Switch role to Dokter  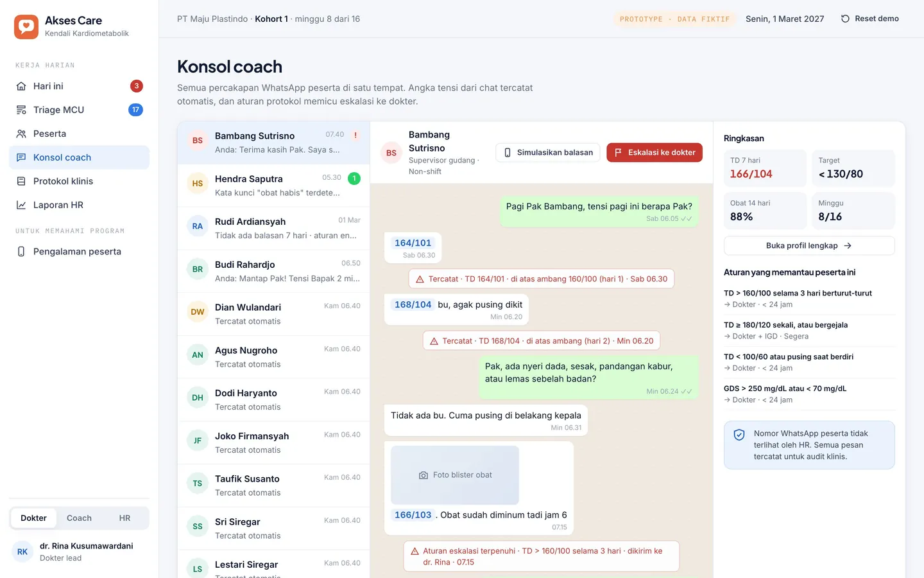pyautogui.click(x=33, y=518)
